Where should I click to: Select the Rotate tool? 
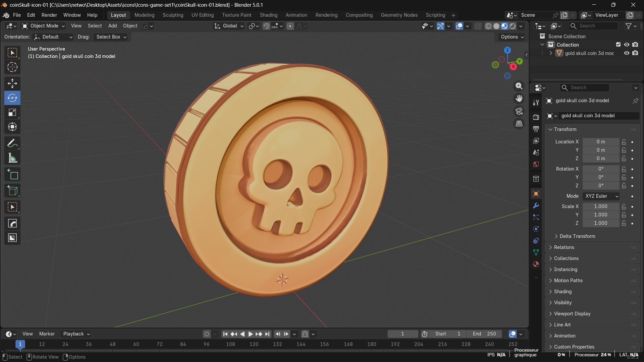[12, 98]
